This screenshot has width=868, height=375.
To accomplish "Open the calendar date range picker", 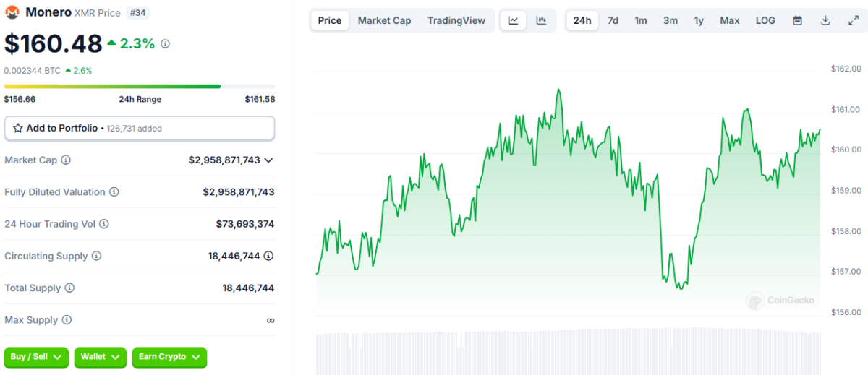I will pyautogui.click(x=797, y=20).
